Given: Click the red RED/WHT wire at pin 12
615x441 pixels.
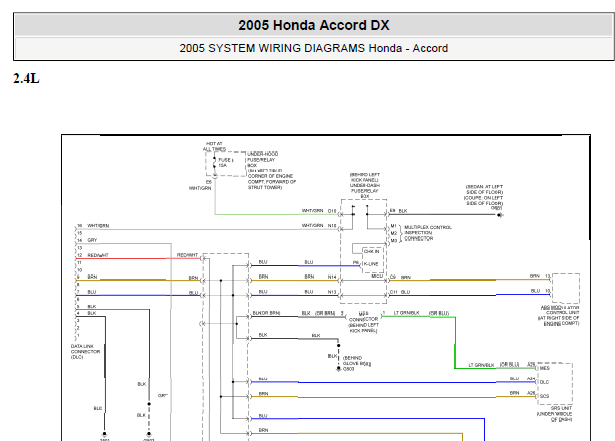Looking at the screenshot, I should pyautogui.click(x=126, y=259).
